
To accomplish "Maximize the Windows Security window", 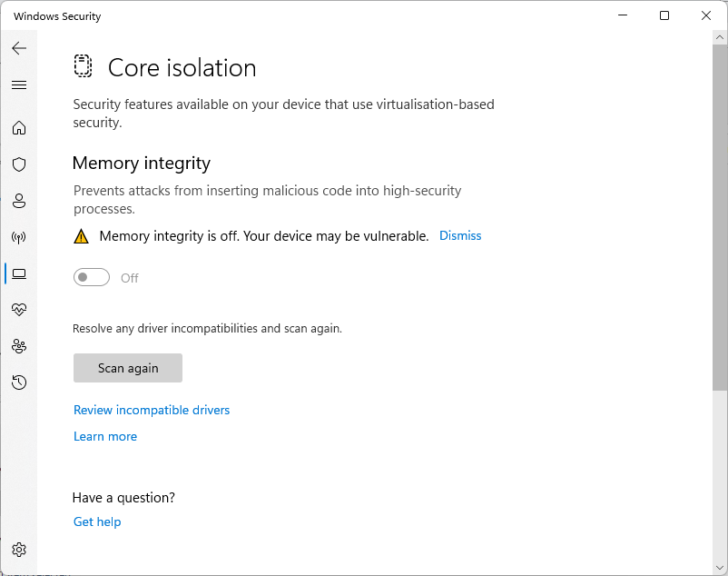I will pyautogui.click(x=664, y=15).
